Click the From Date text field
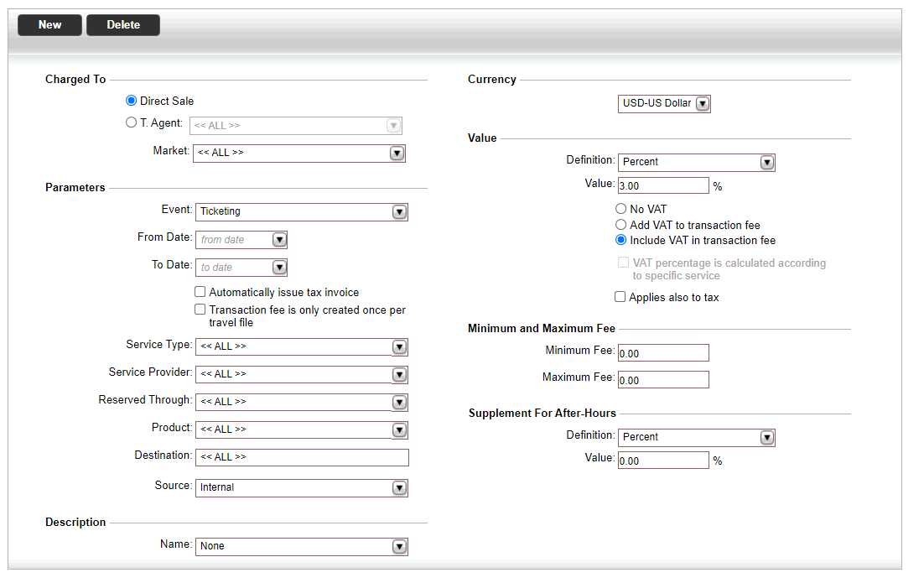Viewport: 924px width, 583px height. click(235, 240)
